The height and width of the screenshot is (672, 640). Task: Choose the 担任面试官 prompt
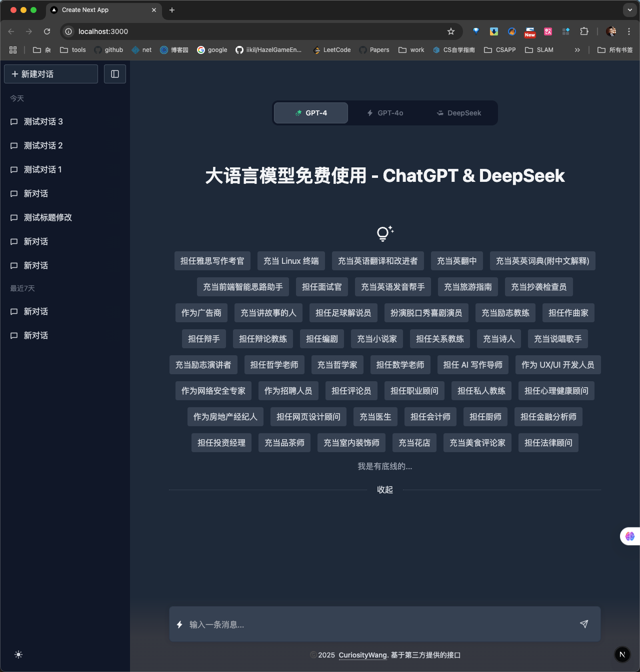pos(322,287)
